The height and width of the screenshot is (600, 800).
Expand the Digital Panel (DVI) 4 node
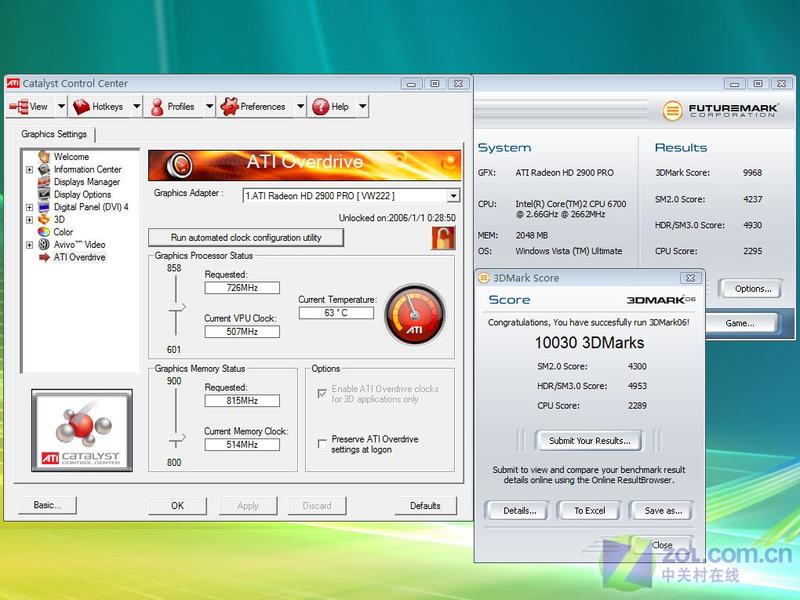point(29,207)
